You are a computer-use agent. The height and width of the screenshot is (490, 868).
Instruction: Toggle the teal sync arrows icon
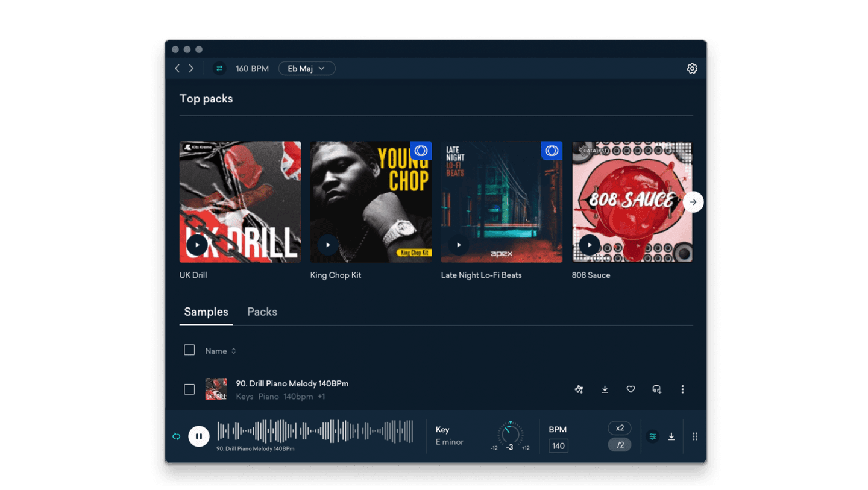click(x=219, y=69)
